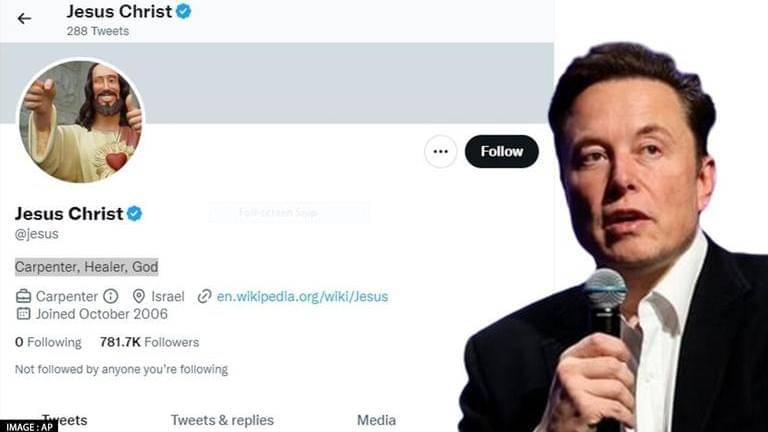Click the Carpenter, Healer, God bio text

coord(87,267)
